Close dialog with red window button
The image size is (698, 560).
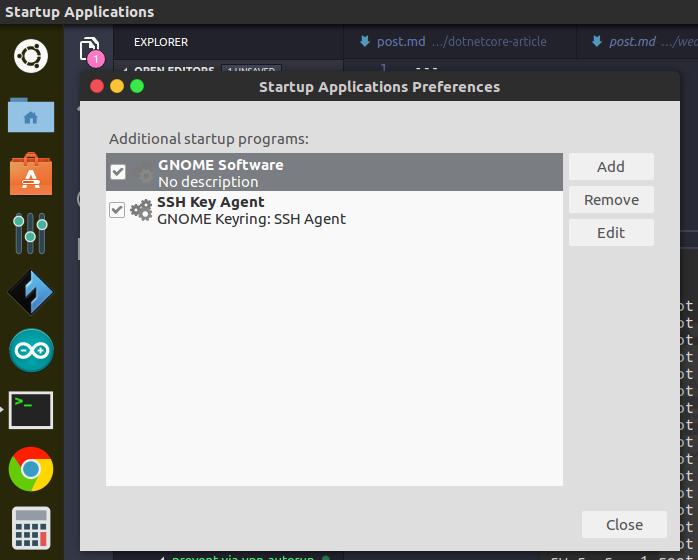click(97, 86)
